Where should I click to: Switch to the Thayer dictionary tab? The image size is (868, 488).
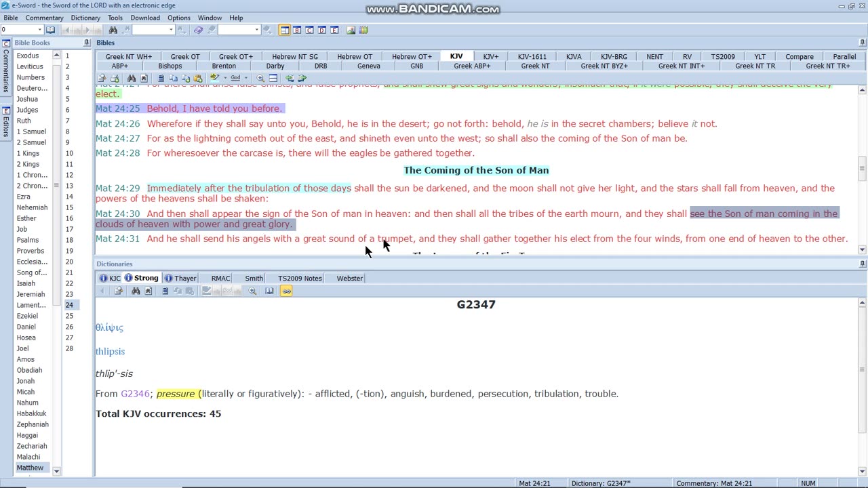click(x=180, y=278)
